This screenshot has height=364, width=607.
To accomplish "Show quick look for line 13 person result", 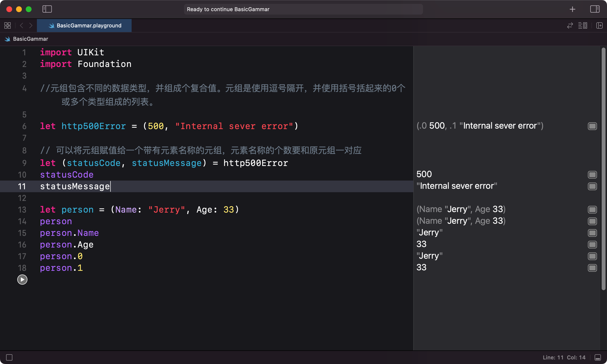I will point(592,210).
